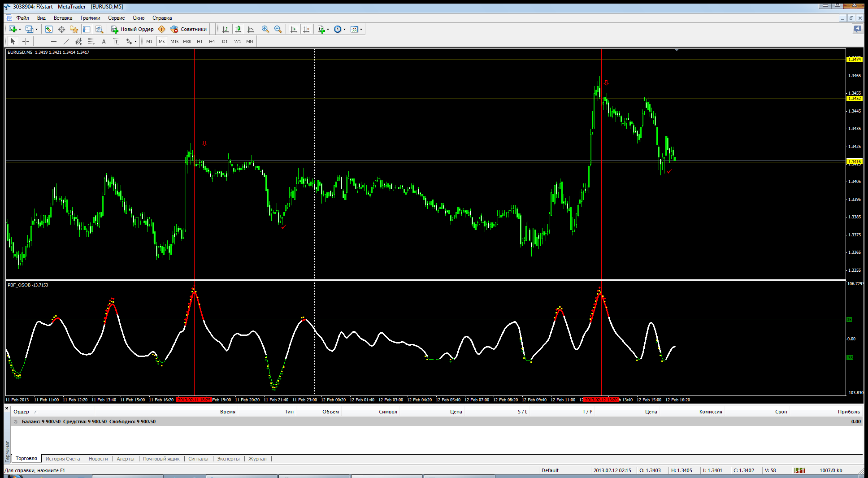The width and height of the screenshot is (868, 478).
Task: Select the Fibonacci retracement tool
Action: pyautogui.click(x=91, y=41)
